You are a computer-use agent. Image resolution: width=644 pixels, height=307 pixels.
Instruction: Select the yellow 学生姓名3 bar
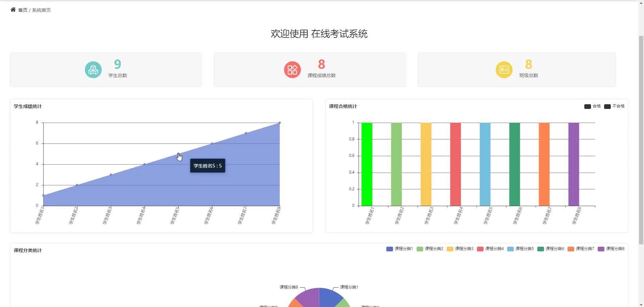point(426,164)
